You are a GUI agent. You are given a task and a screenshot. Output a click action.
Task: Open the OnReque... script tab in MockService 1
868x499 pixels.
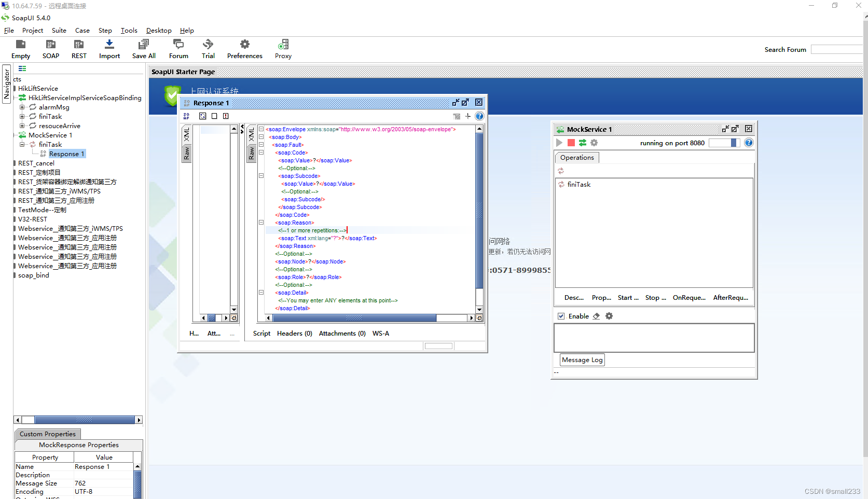click(x=689, y=298)
